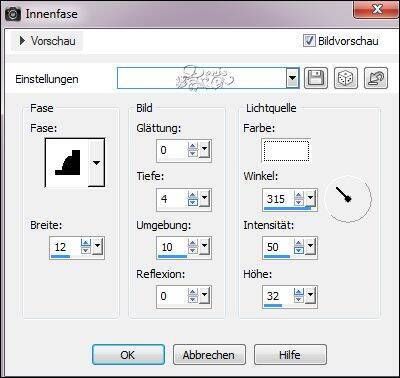Expand the Vorschau preview section
Screen dimensions: 400x378
(47, 41)
